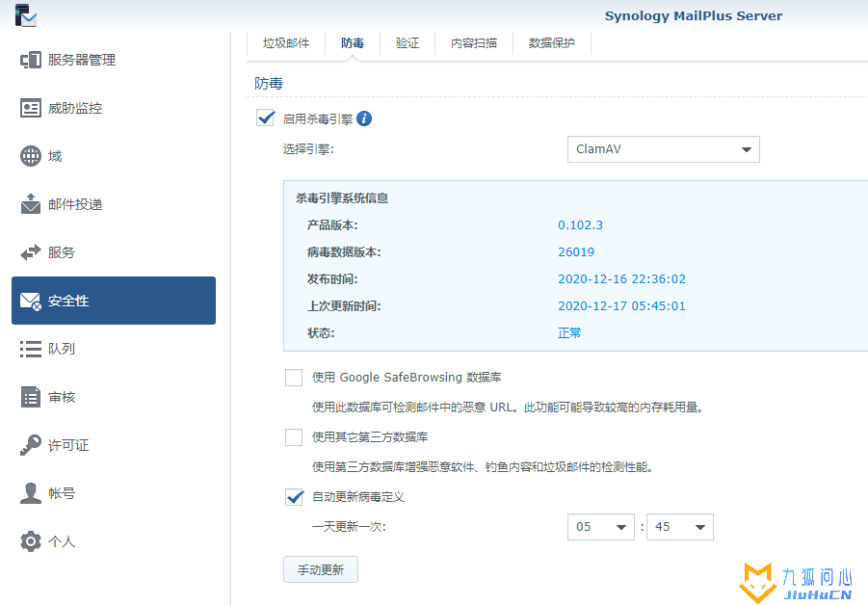Screen dimensions: 868x605
Task: Click the envelope icon for 安全性
Action: click(x=31, y=302)
